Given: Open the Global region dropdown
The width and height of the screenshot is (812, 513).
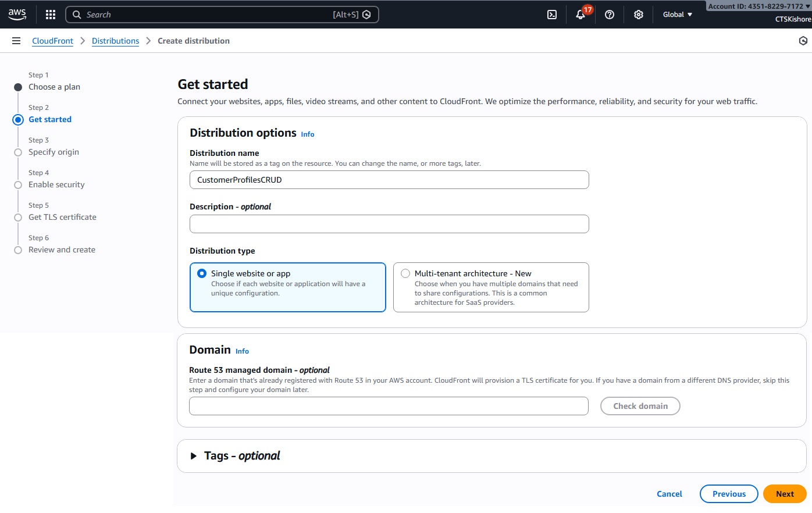Looking at the screenshot, I should [x=678, y=15].
